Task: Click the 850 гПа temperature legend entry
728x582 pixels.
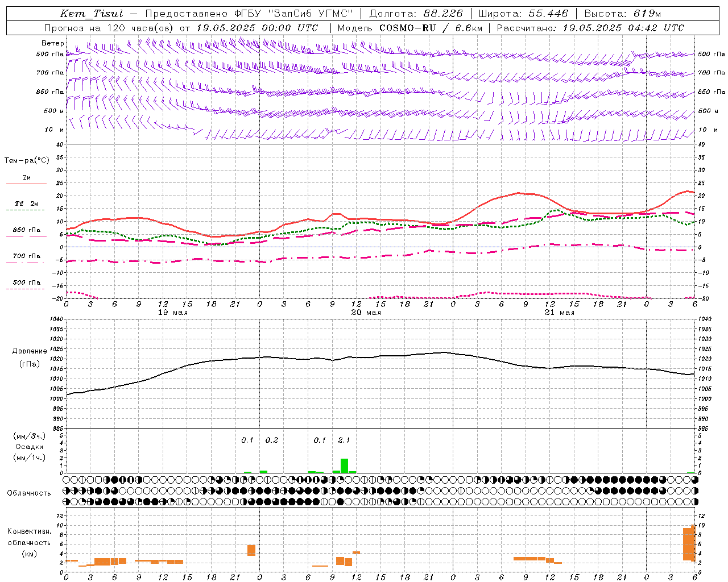Action: pyautogui.click(x=27, y=230)
